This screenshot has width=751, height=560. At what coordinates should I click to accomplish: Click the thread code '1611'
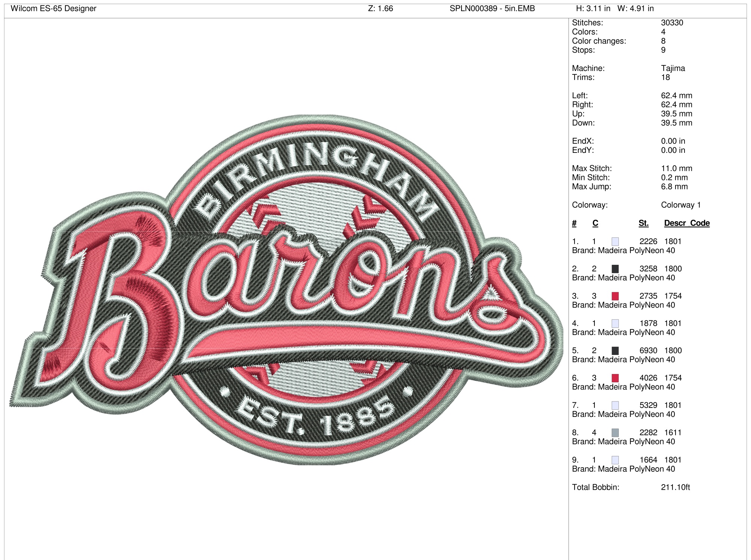pos(673,433)
